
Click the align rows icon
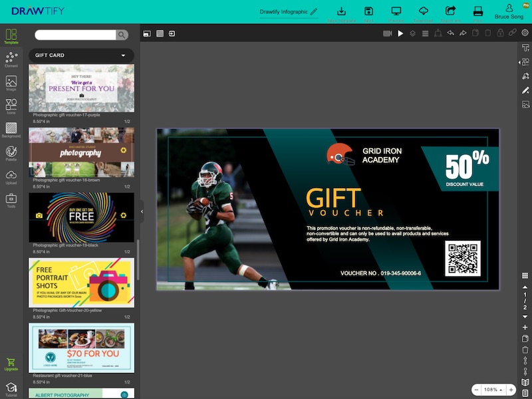pos(425,33)
